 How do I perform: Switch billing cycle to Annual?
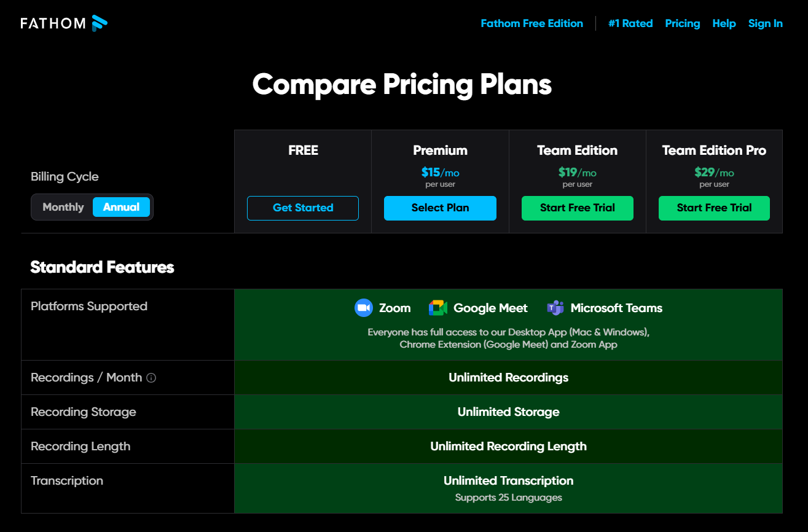(122, 207)
